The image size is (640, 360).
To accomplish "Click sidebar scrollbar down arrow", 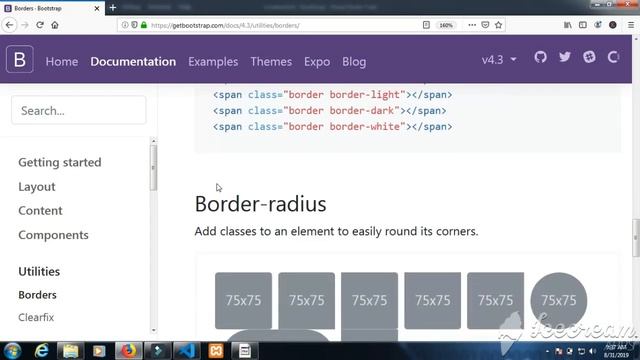I will coord(153,330).
